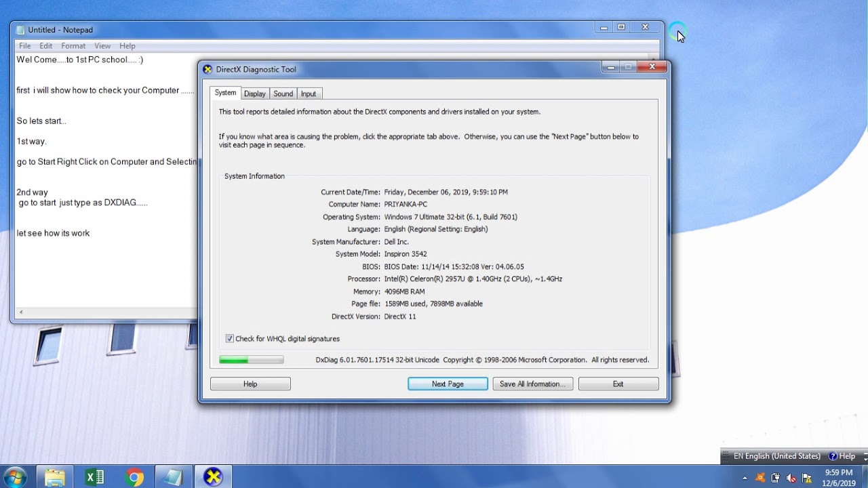Click the green progress bar in DxDiag
The height and width of the screenshot is (488, 868).
point(251,360)
